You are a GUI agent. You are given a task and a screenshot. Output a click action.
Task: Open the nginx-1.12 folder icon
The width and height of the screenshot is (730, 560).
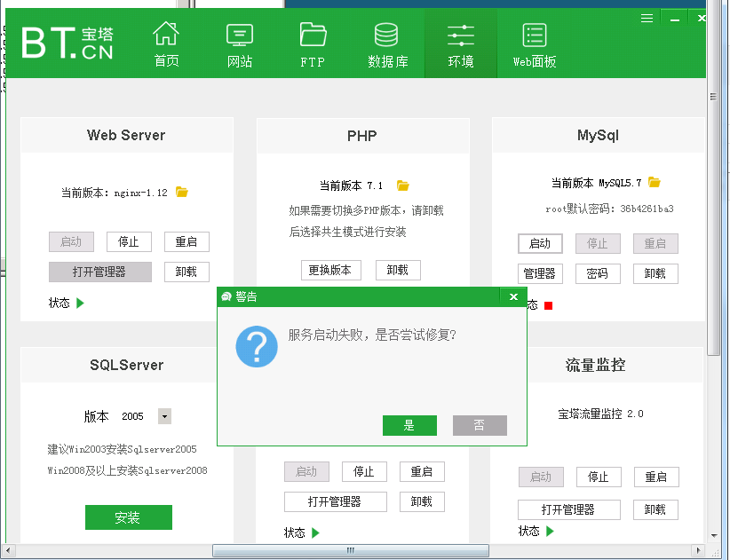[x=181, y=192]
